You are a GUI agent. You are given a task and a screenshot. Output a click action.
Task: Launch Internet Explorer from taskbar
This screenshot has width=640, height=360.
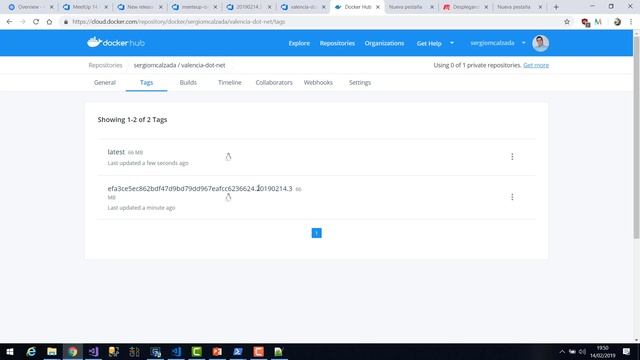[x=31, y=351]
